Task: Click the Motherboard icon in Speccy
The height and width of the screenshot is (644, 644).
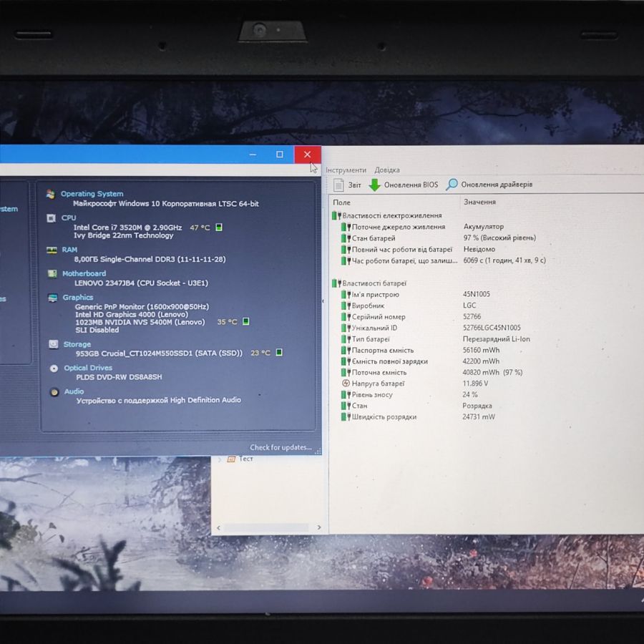Action: point(52,273)
